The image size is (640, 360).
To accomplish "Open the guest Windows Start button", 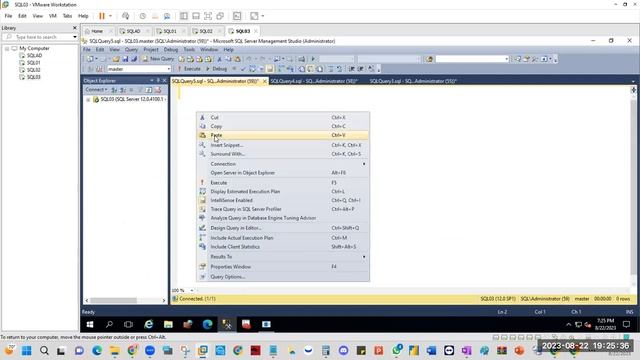I will 90,324.
